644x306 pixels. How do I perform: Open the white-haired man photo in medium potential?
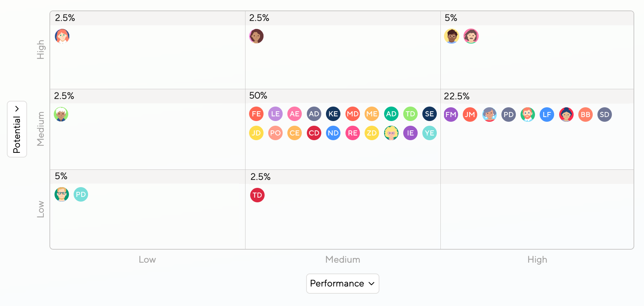61,114
